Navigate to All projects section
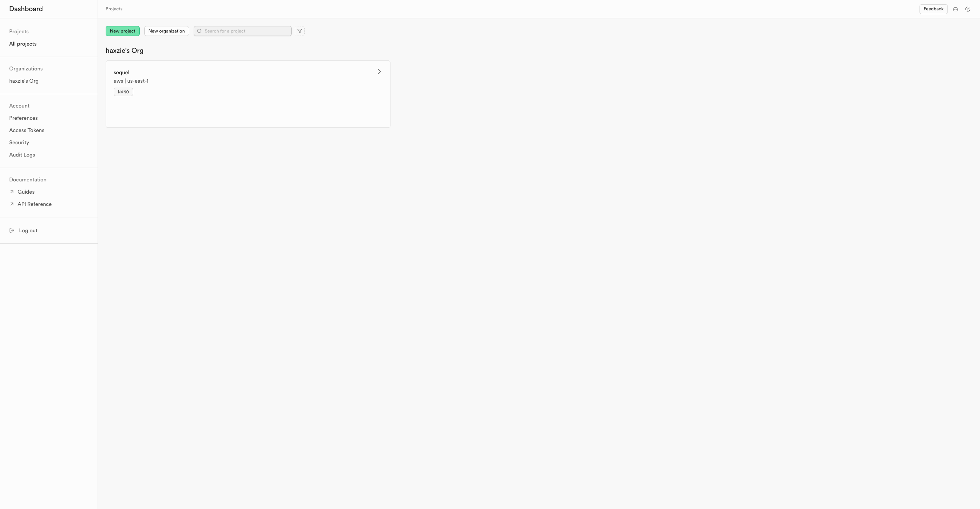 (x=23, y=44)
